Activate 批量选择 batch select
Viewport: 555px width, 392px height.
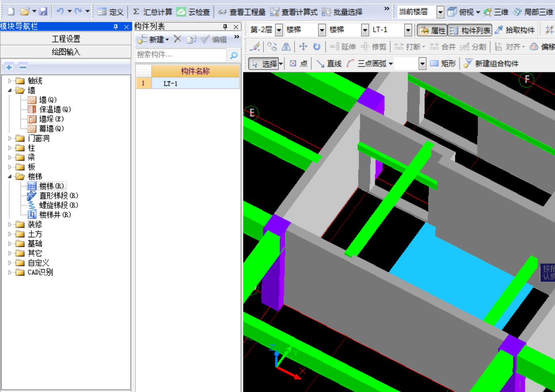point(342,12)
